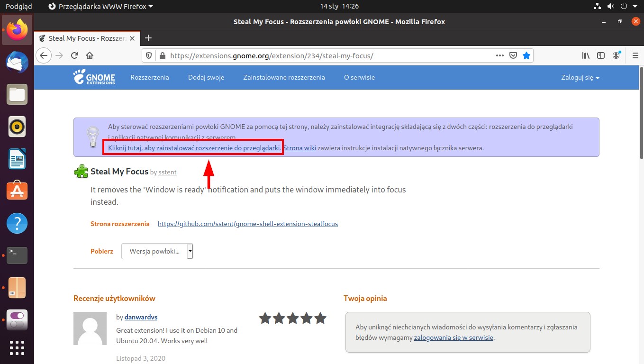Click the Podgląd activities button

tap(18, 6)
